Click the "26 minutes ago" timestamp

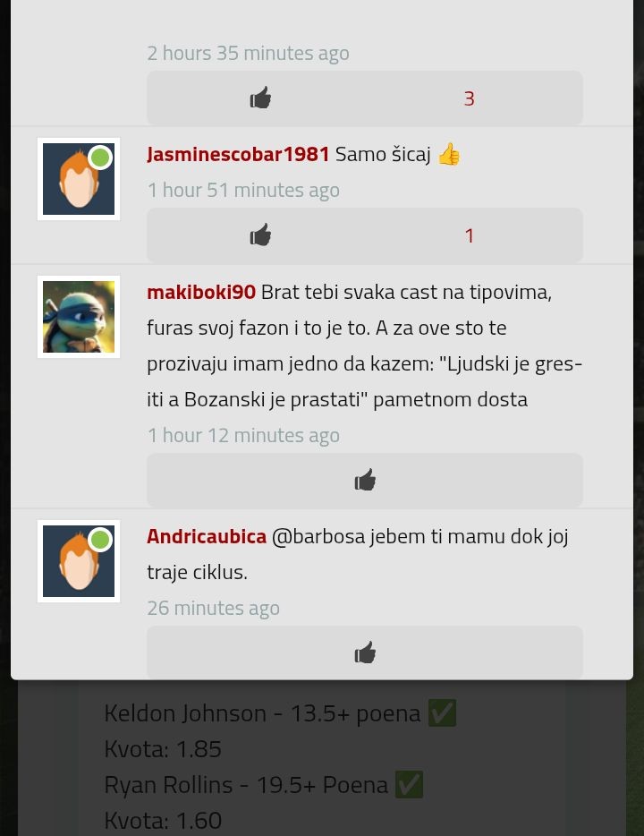coord(213,608)
